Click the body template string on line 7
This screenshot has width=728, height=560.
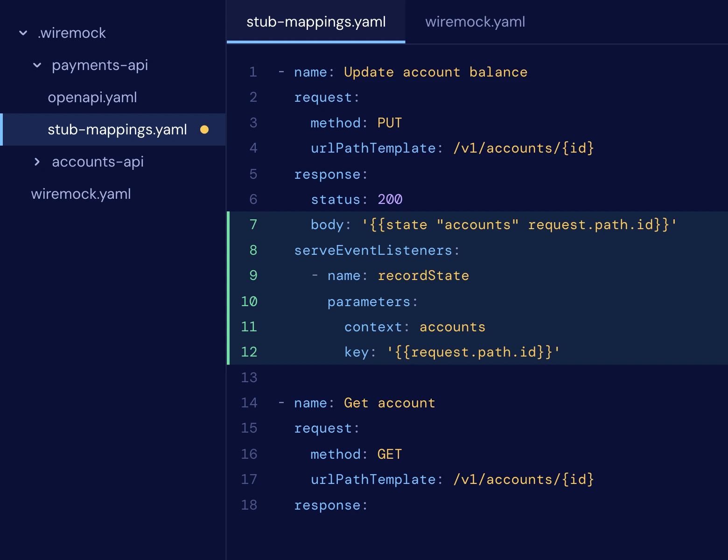pos(519,225)
